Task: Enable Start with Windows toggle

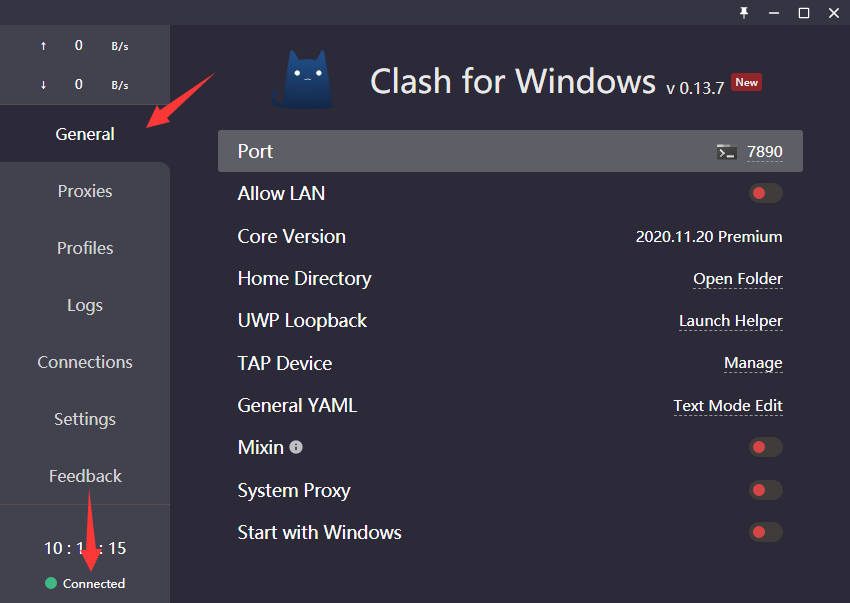Action: pyautogui.click(x=765, y=532)
